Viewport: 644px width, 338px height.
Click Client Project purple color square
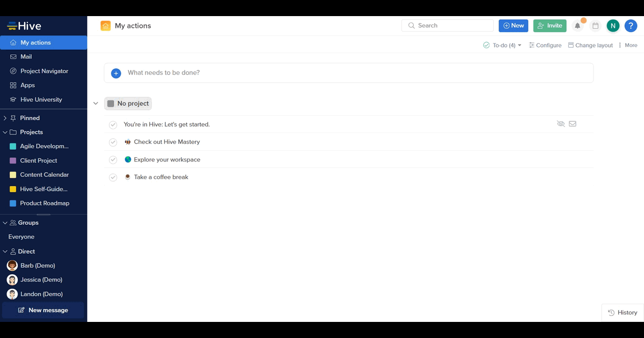tap(13, 160)
